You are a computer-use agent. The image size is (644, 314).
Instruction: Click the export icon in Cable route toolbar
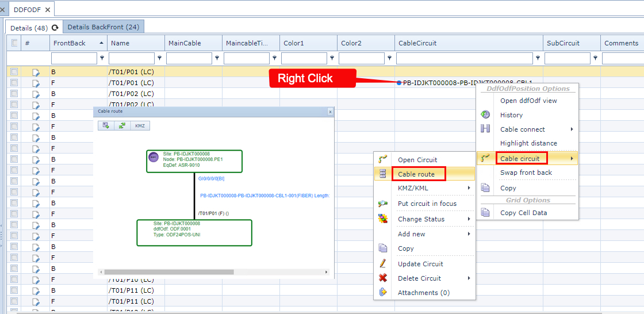(x=106, y=125)
